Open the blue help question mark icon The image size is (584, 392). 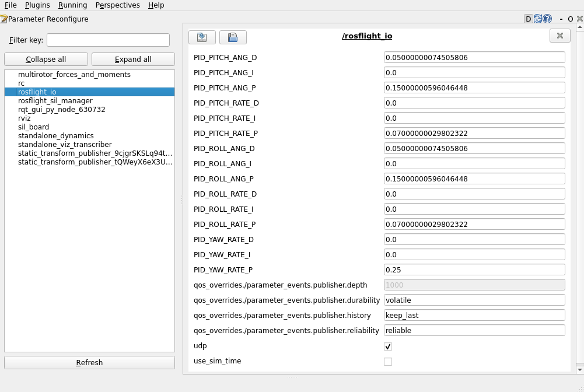547,19
